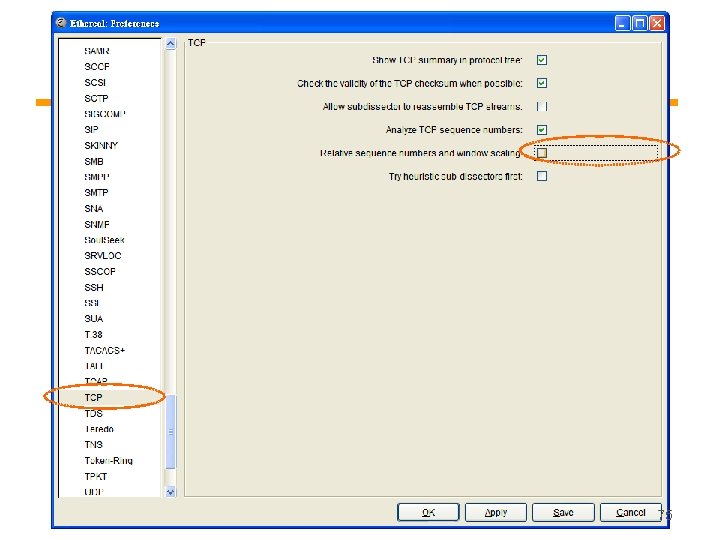Select TDS in the protocol list
The height and width of the screenshot is (540, 720).
tap(93, 414)
